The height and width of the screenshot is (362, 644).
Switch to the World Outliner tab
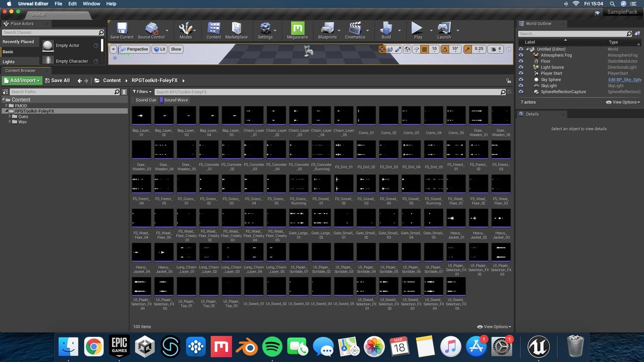[x=538, y=24]
